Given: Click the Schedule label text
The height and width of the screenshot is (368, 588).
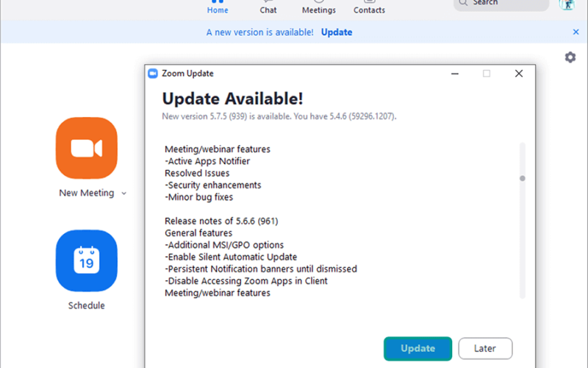Looking at the screenshot, I should [87, 305].
